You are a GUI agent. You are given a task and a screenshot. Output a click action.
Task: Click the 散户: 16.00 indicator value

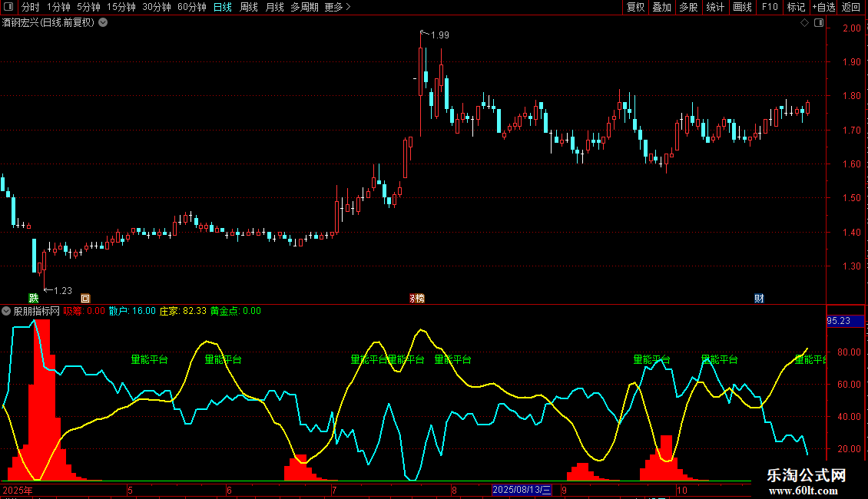[132, 311]
